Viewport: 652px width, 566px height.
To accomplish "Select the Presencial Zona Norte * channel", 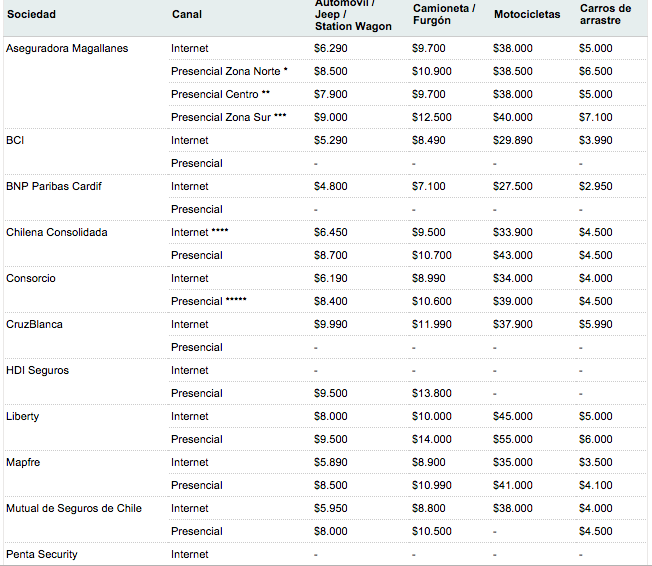I will point(229,71).
